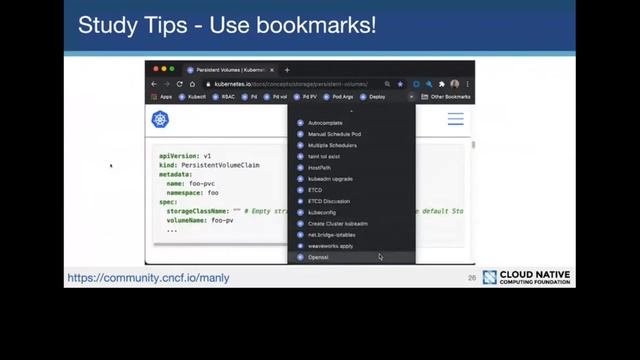The width and height of the screenshot is (640, 360).
Task: Go back with browser back arrow
Action: pyautogui.click(x=154, y=84)
